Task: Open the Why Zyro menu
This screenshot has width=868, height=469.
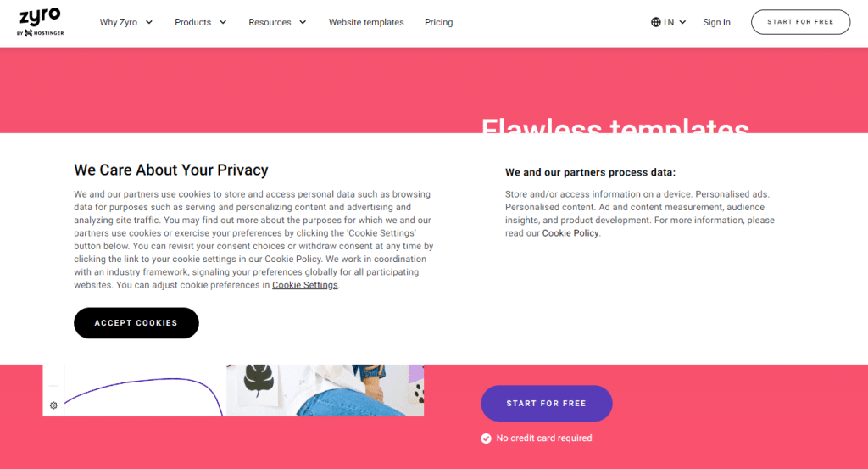Action: 119,22
